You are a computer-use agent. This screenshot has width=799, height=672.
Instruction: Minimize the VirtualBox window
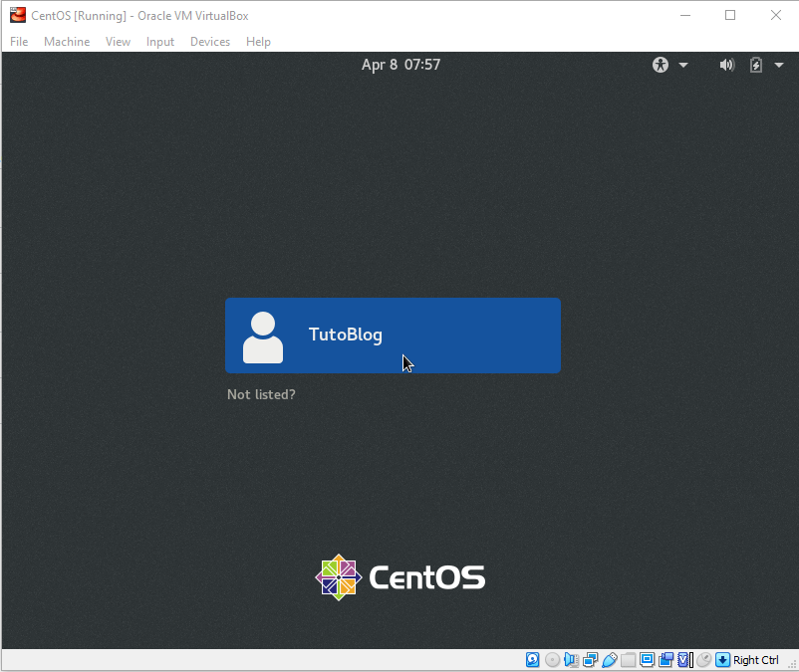pos(685,15)
